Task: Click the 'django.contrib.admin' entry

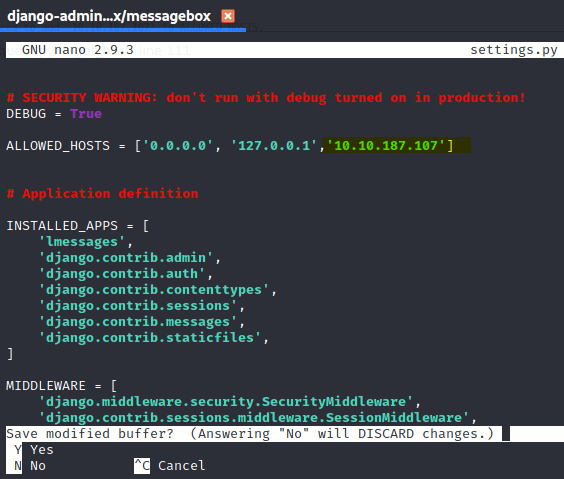Action: (126, 258)
